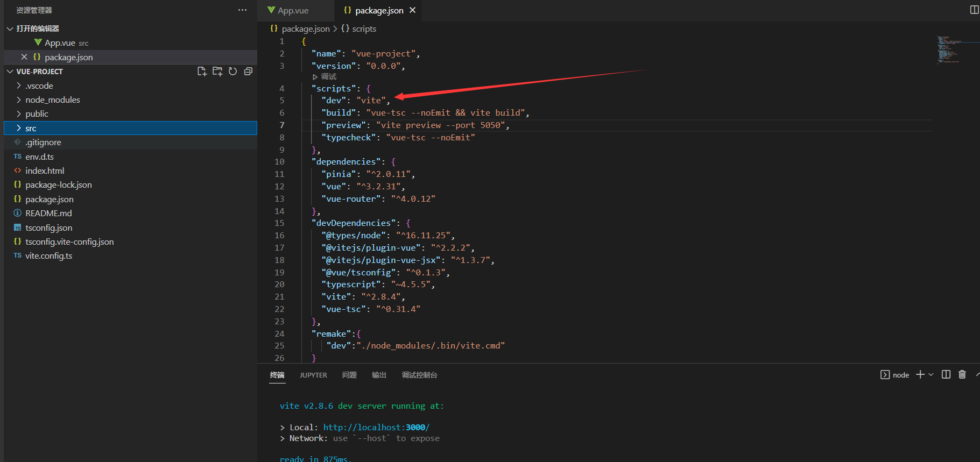Refresh the explorer file tree

232,72
